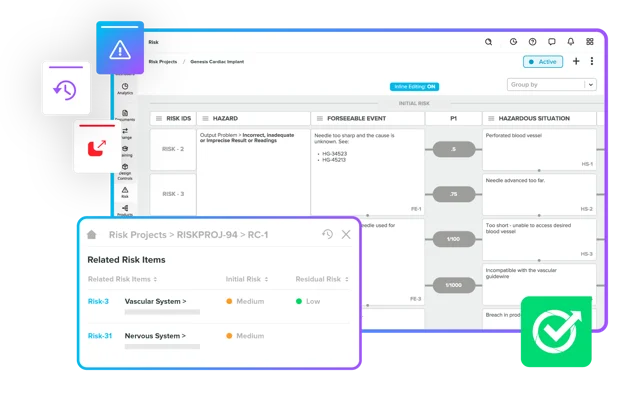Open the notifications bell

tap(570, 42)
